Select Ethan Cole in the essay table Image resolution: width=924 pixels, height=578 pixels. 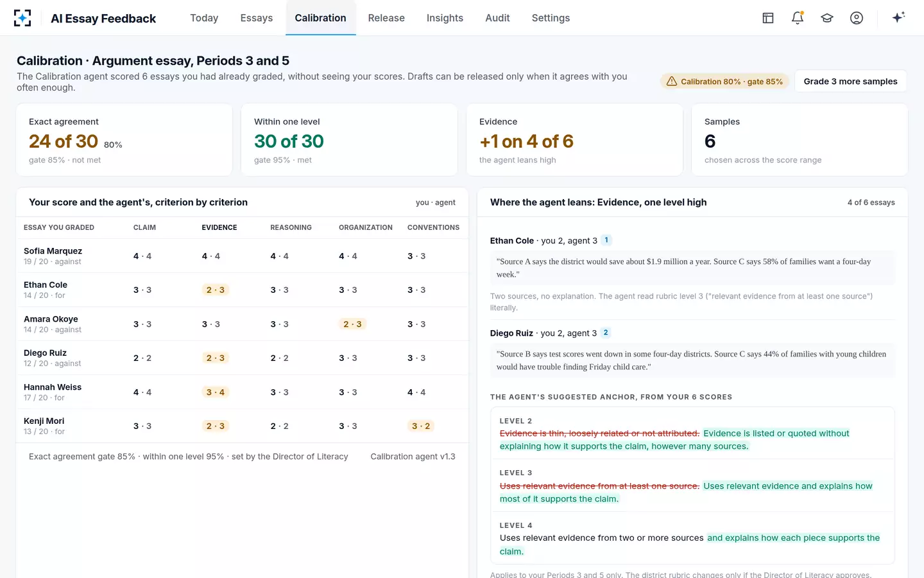tap(46, 285)
